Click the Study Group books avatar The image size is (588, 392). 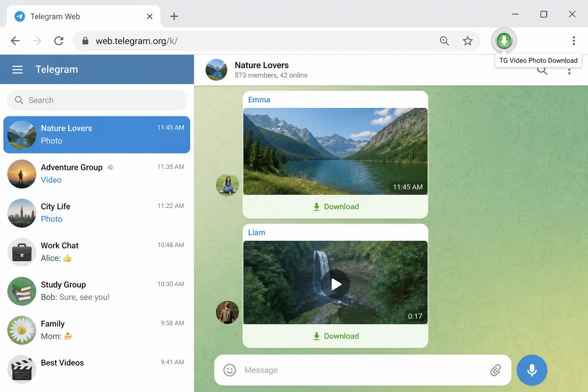22,291
